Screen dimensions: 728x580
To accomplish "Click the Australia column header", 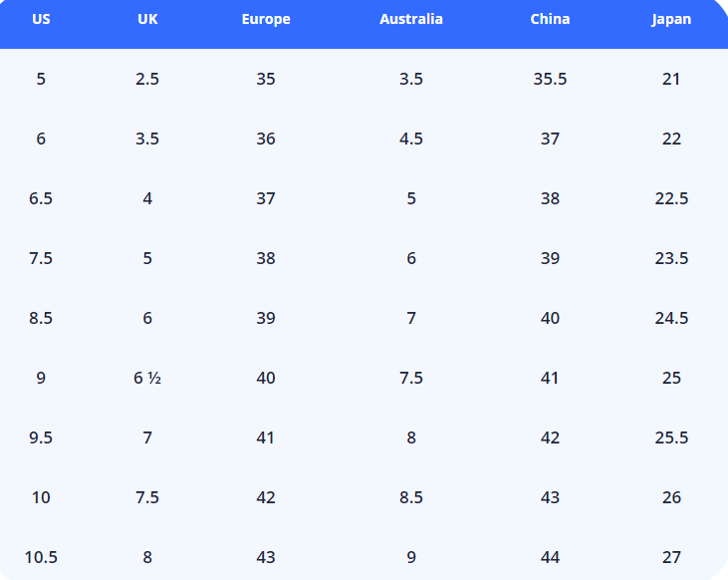I will point(411,19).
